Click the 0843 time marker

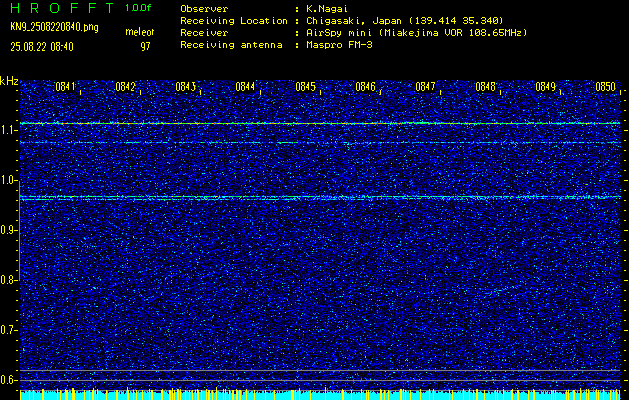point(185,87)
